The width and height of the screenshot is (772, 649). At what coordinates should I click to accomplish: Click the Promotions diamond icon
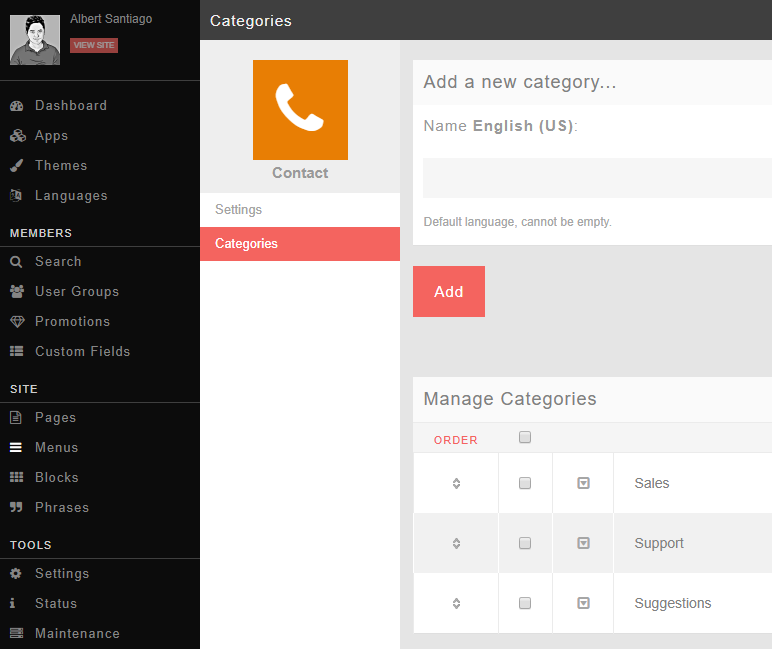point(16,322)
